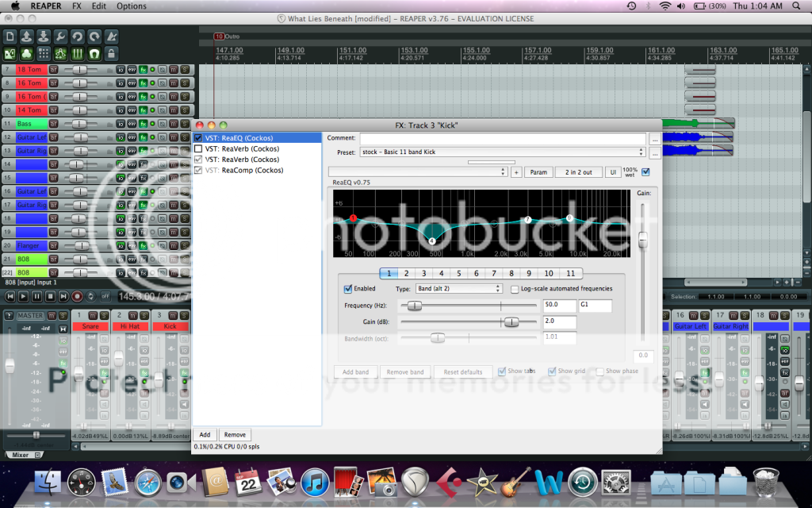Screen dimensions: 812x508
Task: Toggle Show tabs checkbox
Action: 502,371
